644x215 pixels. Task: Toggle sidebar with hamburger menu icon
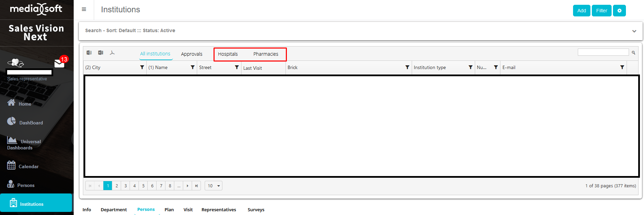tap(84, 10)
